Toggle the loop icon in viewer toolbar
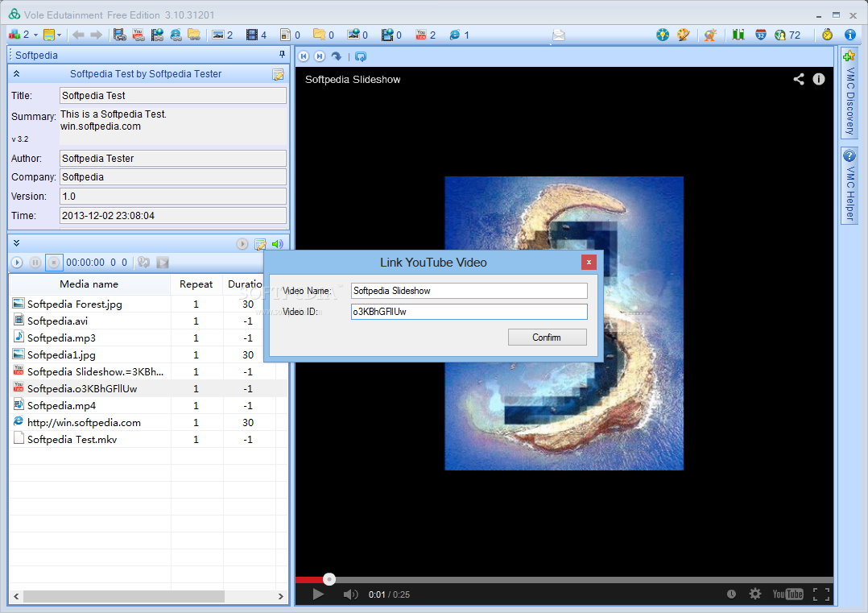The image size is (868, 613). (361, 56)
